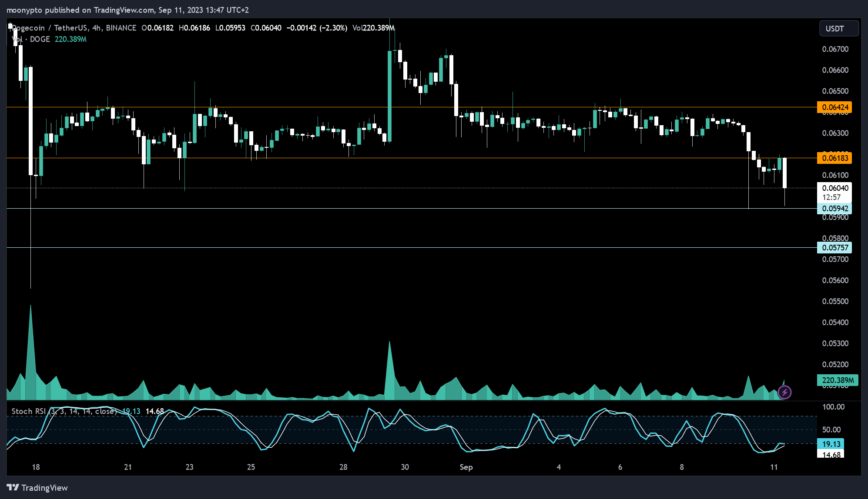Click the 8 date on time axis
The image size is (868, 499).
click(x=682, y=467)
